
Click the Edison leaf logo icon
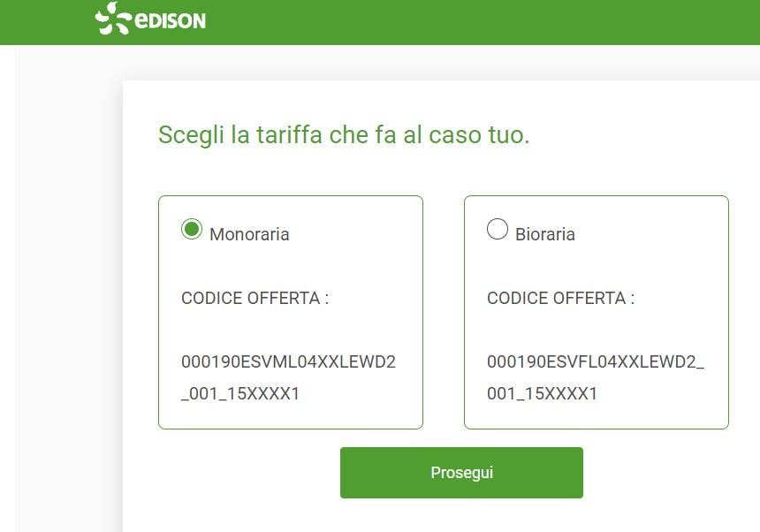pos(111,19)
